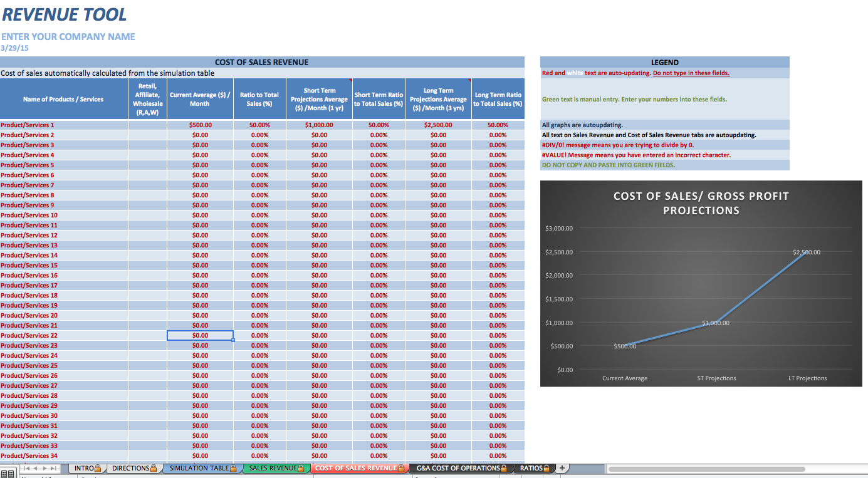The height and width of the screenshot is (478, 868).
Task: Click the plus icon to add a new sheet
Action: coord(562,468)
